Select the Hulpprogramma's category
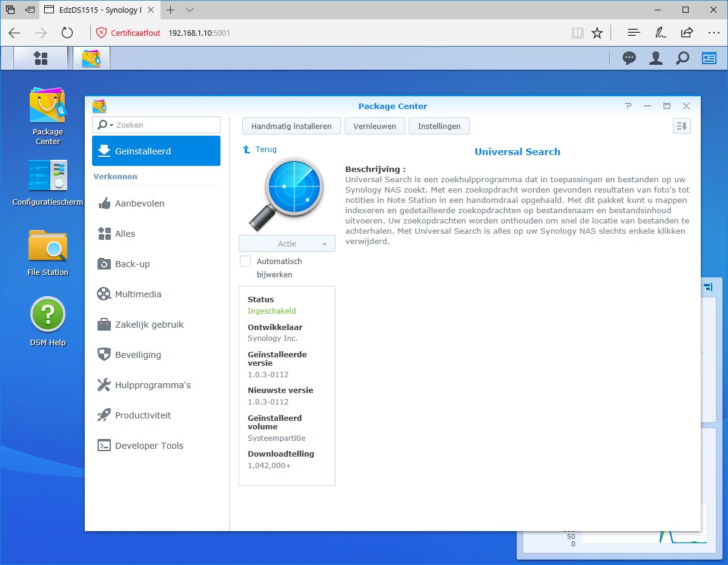728x565 pixels. (x=156, y=385)
